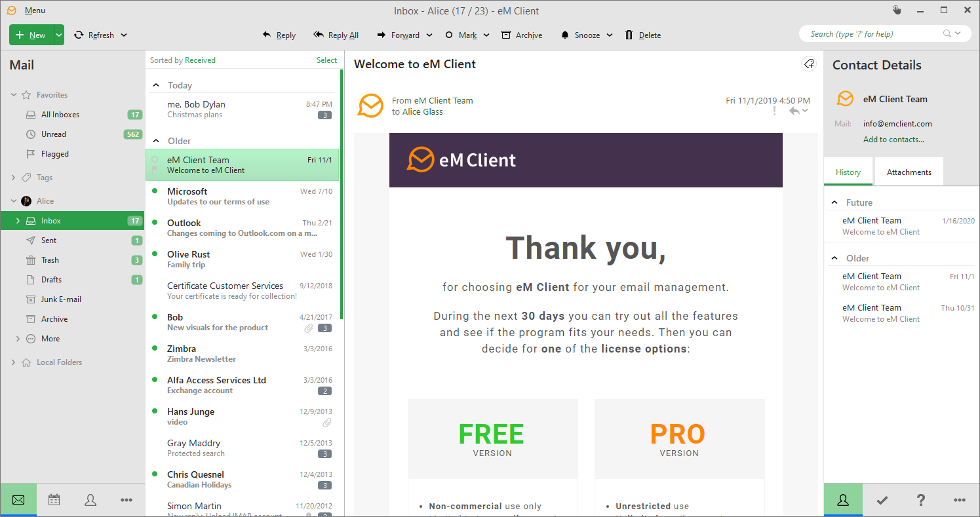Click the Refresh icon button

[79, 35]
